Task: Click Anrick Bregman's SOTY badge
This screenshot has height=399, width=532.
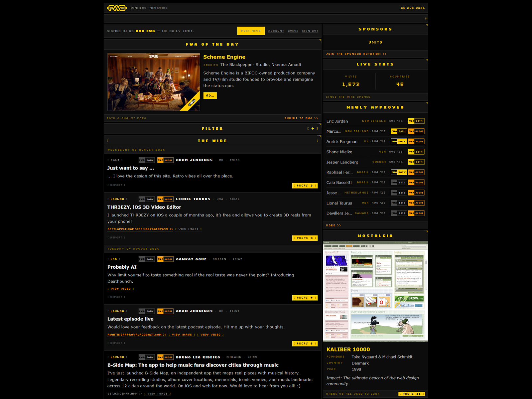Action: coord(399,142)
